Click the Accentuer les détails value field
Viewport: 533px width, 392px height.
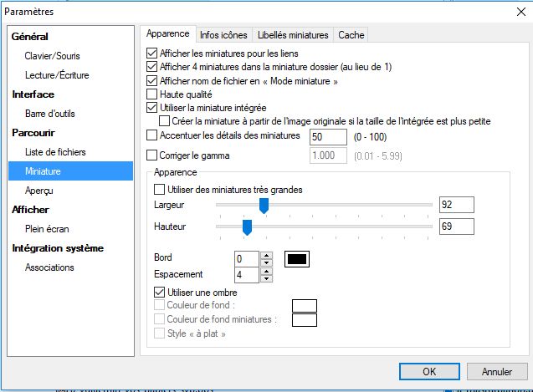327,135
